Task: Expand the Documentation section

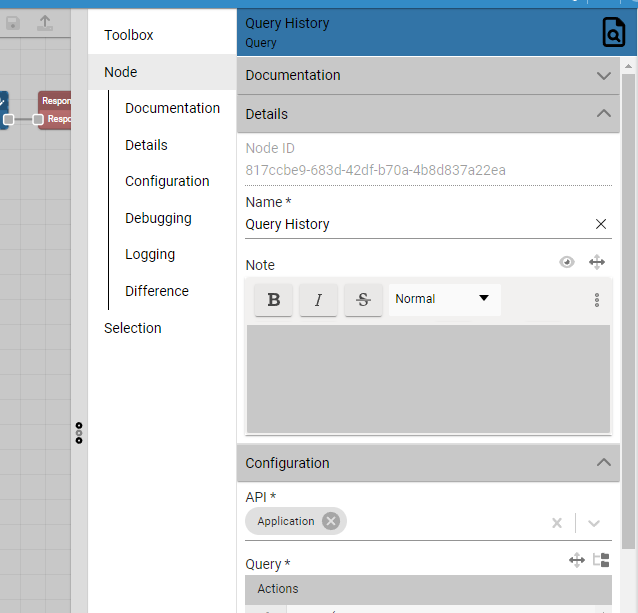Action: [x=603, y=76]
